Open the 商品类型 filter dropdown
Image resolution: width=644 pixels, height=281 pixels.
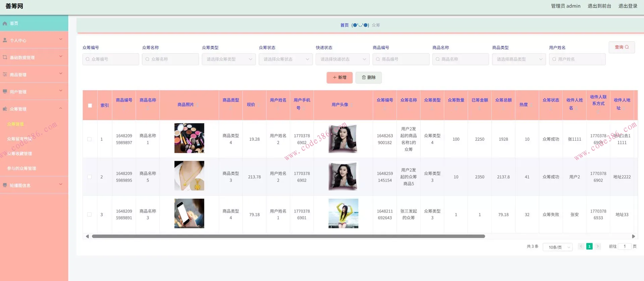point(519,59)
